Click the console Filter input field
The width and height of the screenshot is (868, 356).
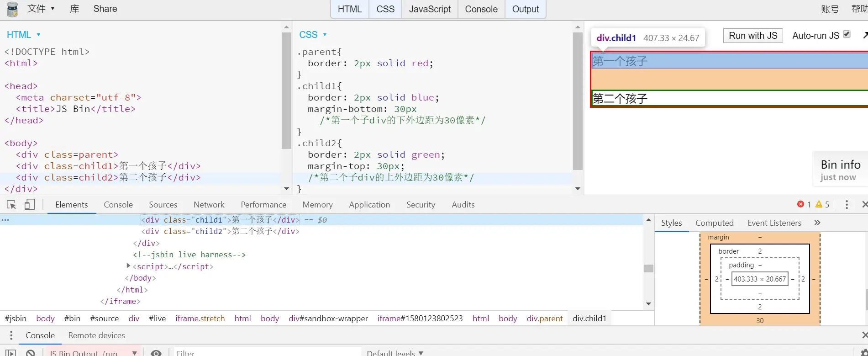pos(268,353)
